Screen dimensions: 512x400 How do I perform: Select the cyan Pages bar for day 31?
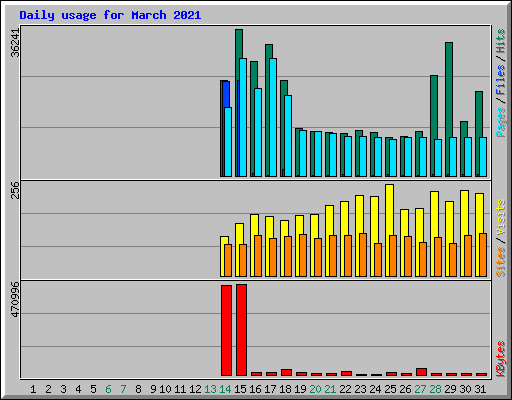click(x=483, y=157)
